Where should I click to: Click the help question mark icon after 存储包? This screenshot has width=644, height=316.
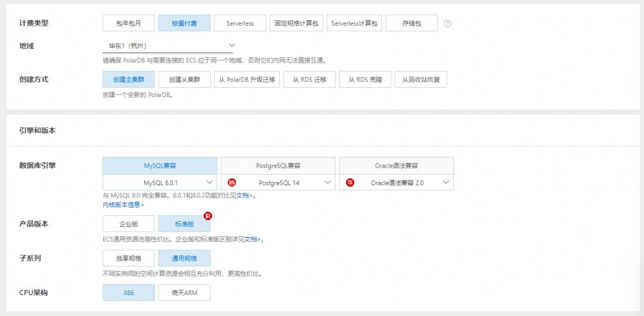tap(447, 23)
